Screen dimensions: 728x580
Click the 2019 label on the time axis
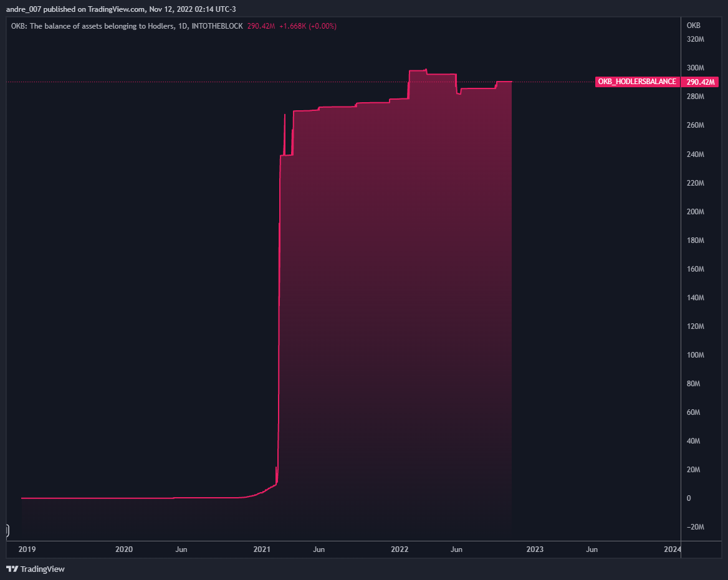tap(27, 549)
